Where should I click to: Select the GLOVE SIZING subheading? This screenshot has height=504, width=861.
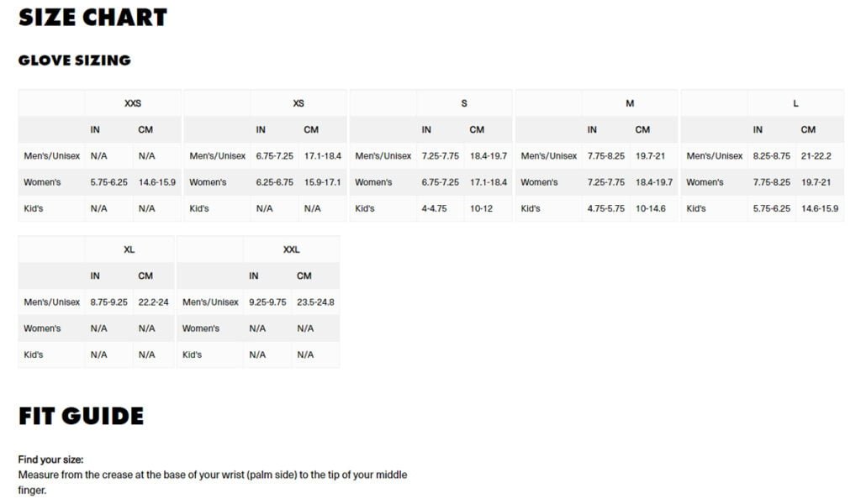click(x=75, y=60)
